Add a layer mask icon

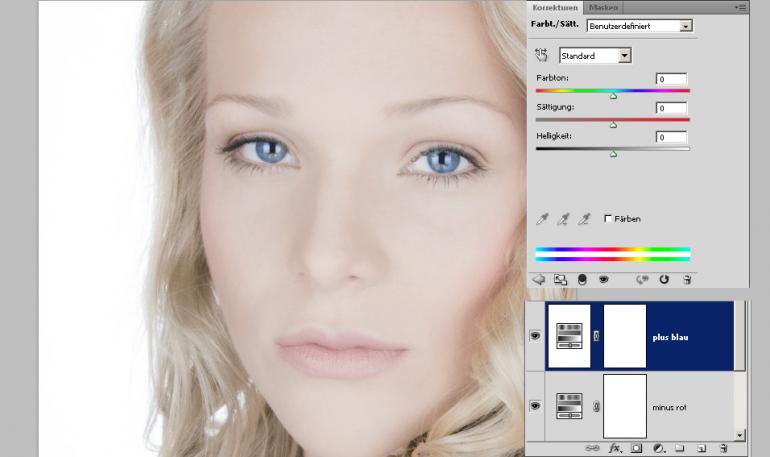[x=636, y=448]
